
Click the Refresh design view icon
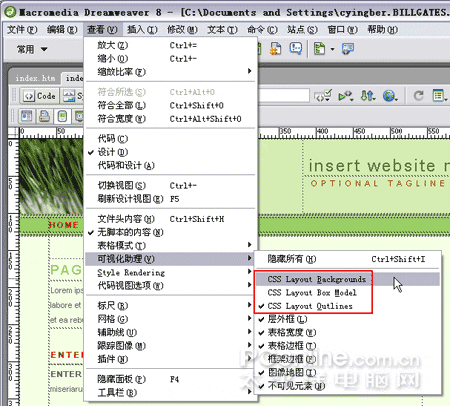(x=419, y=96)
